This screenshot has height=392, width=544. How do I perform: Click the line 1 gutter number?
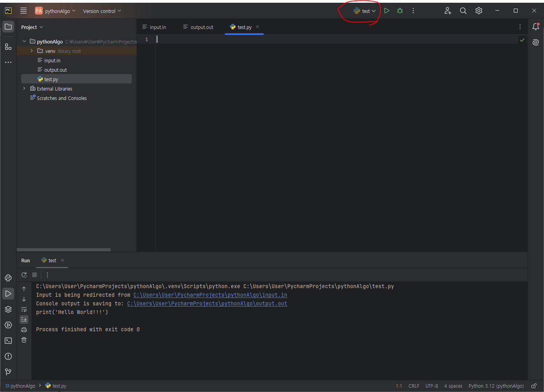coord(147,39)
